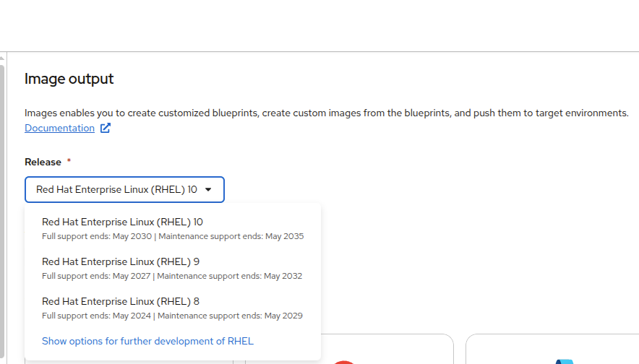Open the Documentation link
This screenshot has width=639, height=364.
pyautogui.click(x=59, y=128)
